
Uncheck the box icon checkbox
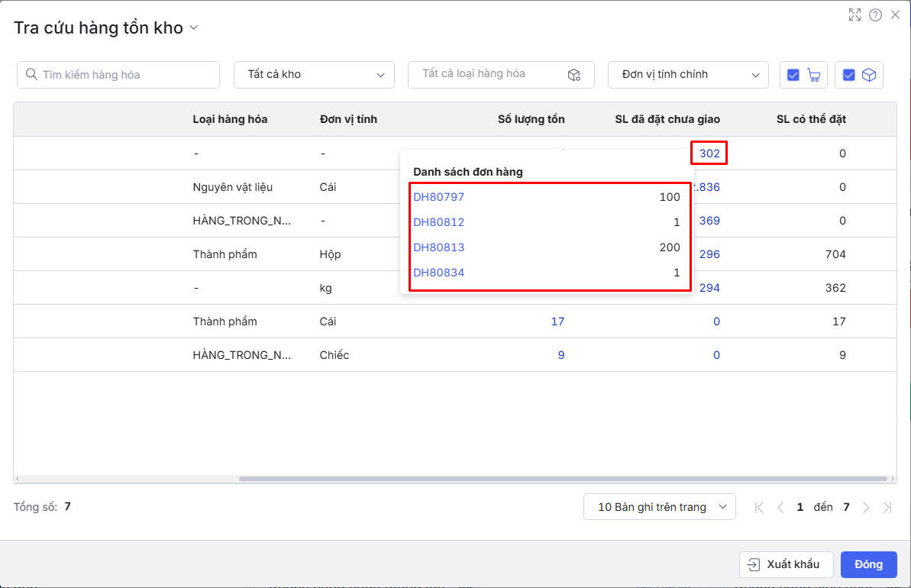848,75
